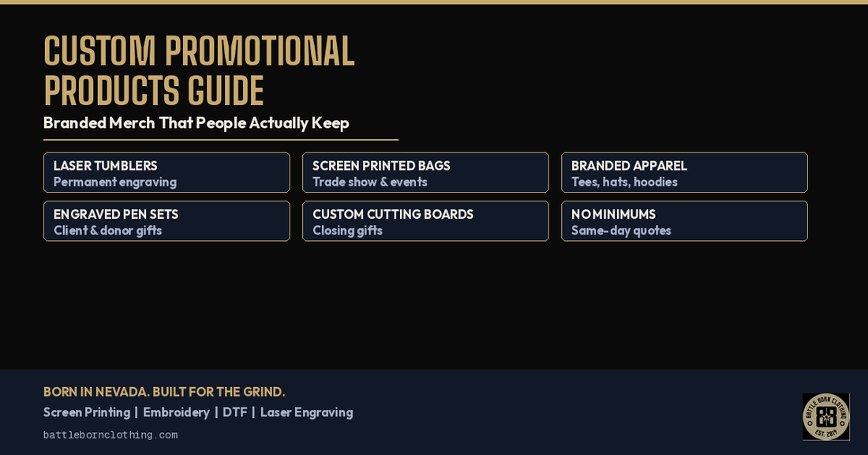
Task: Click the No Minimums card
Action: coord(684,221)
